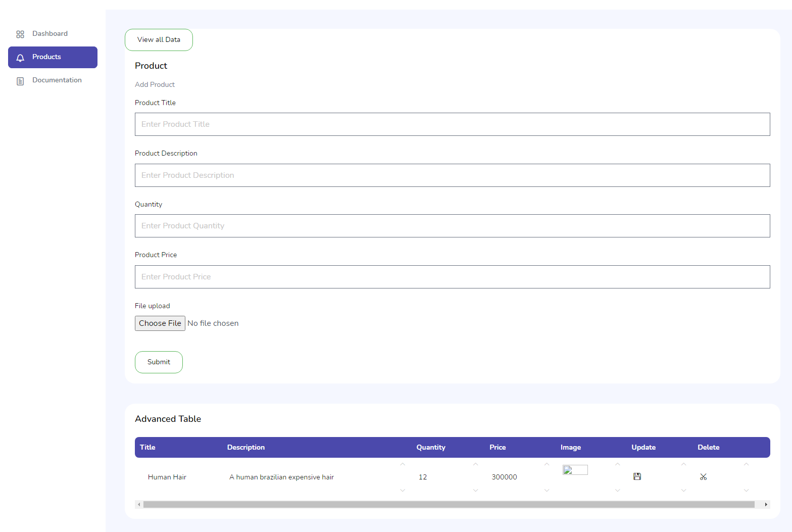This screenshot has width=792, height=532.
Task: Click the Delete column header
Action: 709,447
